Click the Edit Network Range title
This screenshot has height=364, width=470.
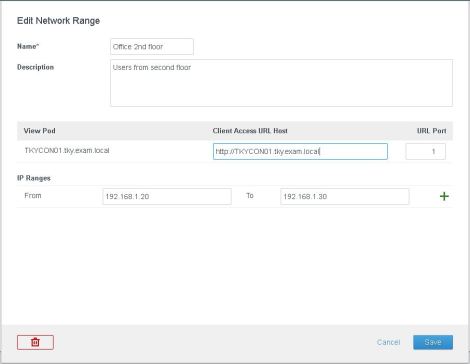tap(58, 21)
